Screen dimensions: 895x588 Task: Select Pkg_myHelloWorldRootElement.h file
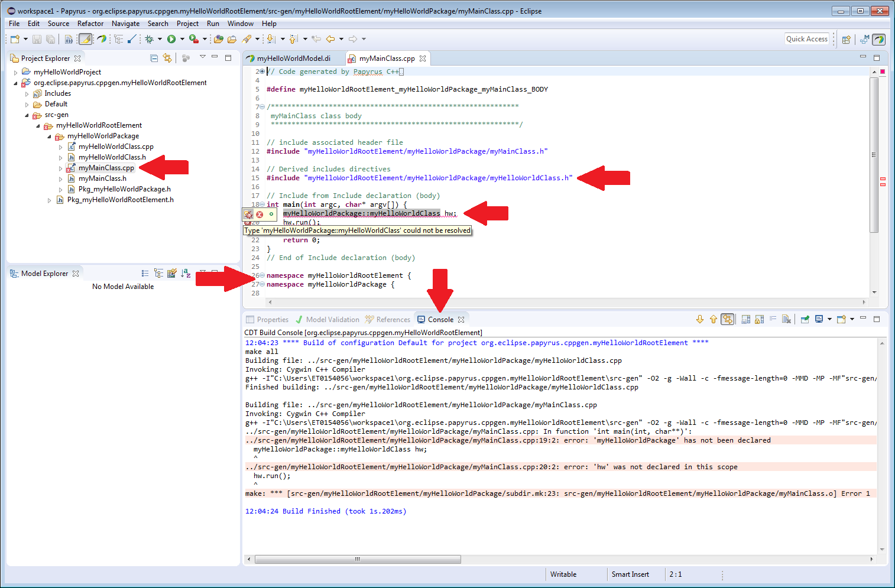click(121, 200)
